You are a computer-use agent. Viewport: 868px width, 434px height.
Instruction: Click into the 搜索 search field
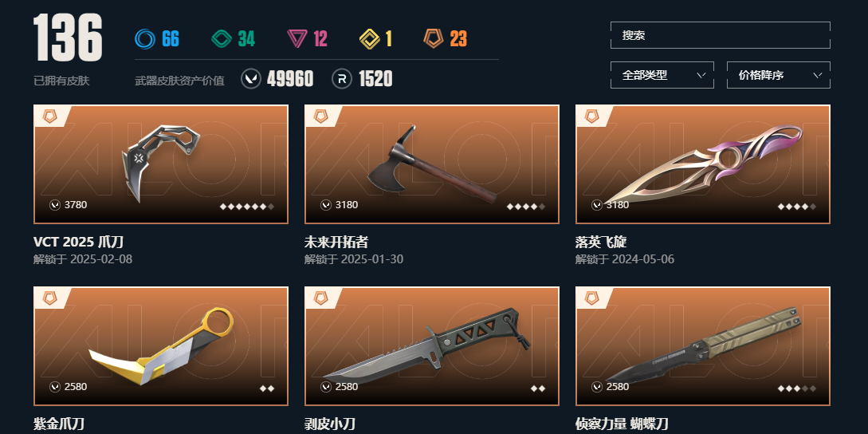point(721,35)
